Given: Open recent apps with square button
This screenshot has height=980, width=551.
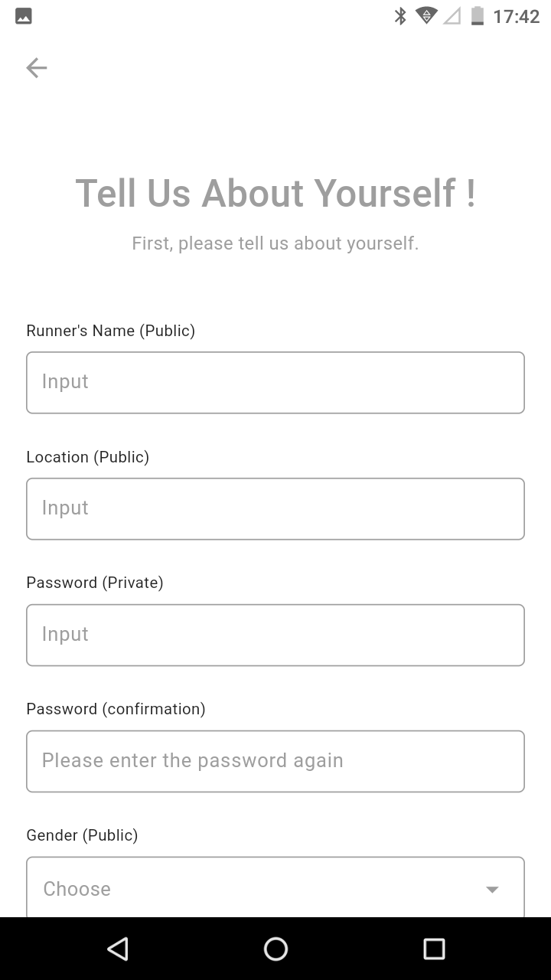Looking at the screenshot, I should pos(434,949).
